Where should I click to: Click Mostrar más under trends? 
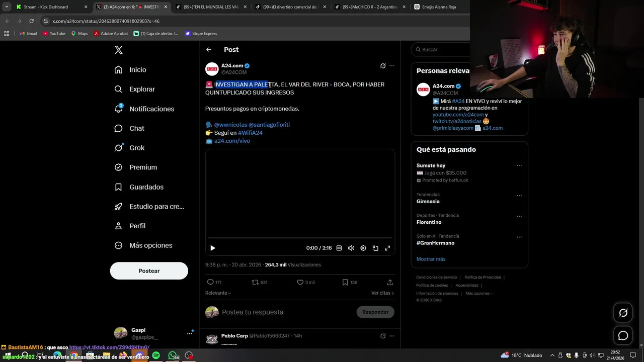click(x=431, y=259)
